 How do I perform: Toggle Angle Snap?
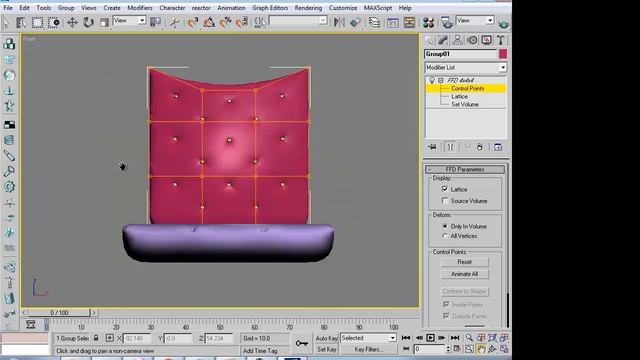(x=209, y=22)
